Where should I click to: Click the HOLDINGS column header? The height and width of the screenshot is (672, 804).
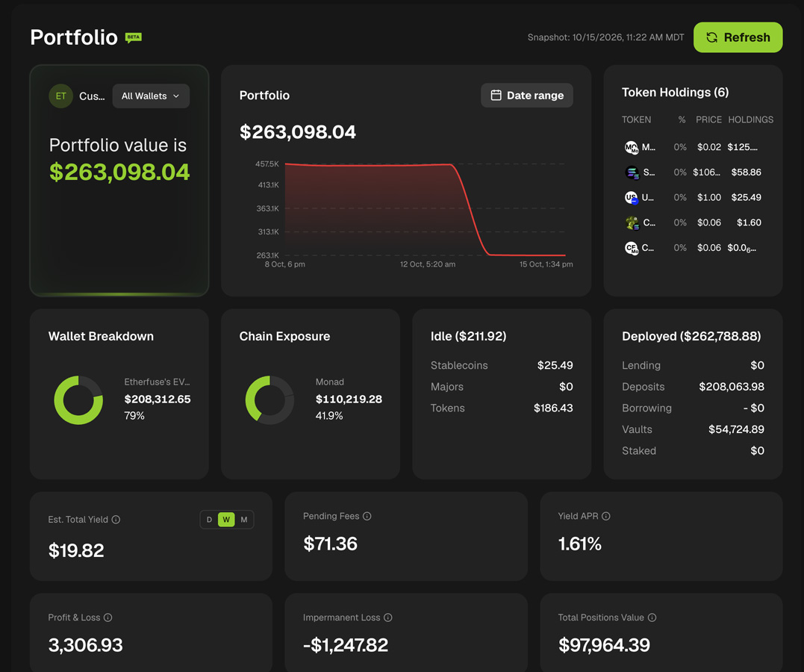[x=751, y=119]
